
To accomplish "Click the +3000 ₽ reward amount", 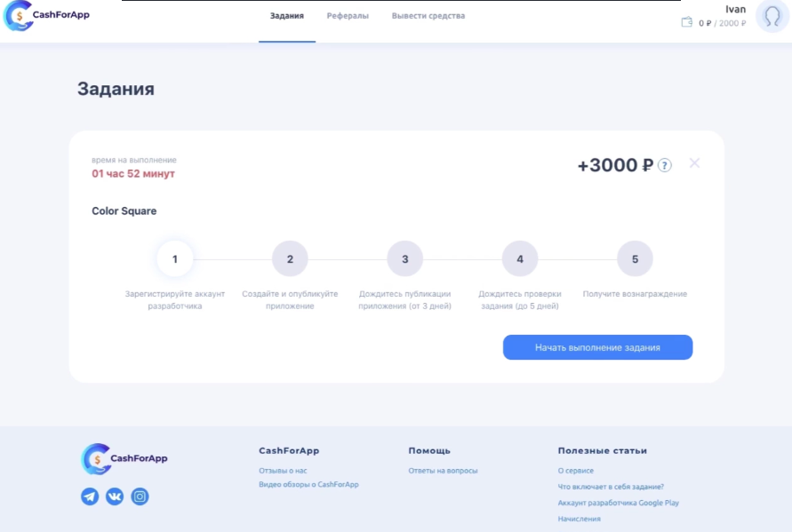I will point(615,165).
